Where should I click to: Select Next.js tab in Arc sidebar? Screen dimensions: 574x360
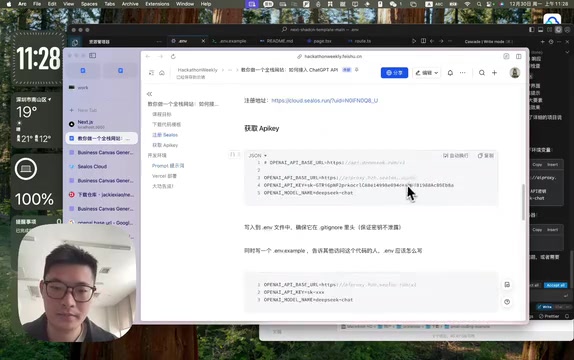click(101, 124)
